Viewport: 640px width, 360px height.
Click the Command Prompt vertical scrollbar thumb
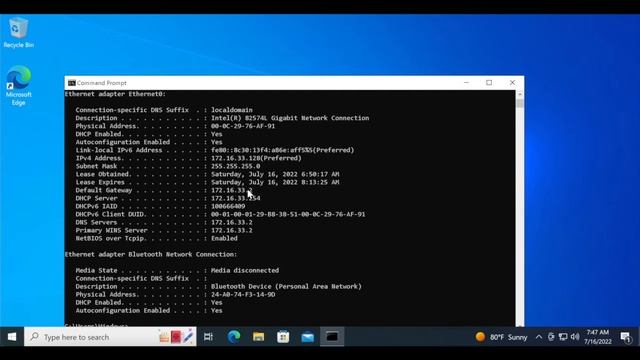click(520, 103)
